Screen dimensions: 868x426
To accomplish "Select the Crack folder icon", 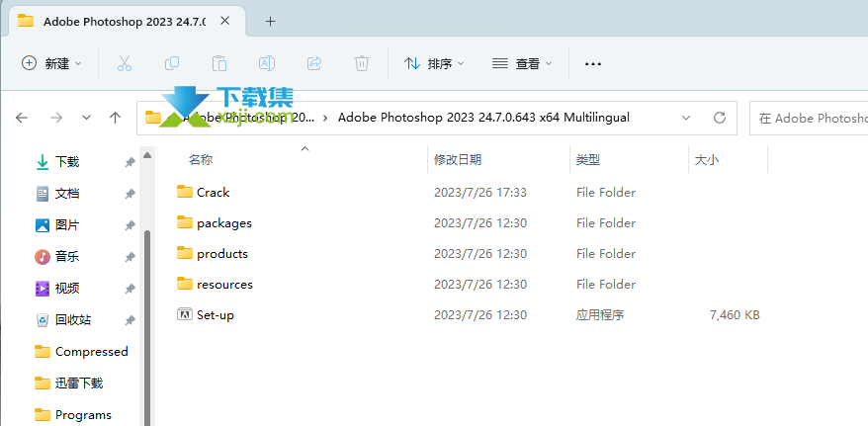I will tap(184, 192).
